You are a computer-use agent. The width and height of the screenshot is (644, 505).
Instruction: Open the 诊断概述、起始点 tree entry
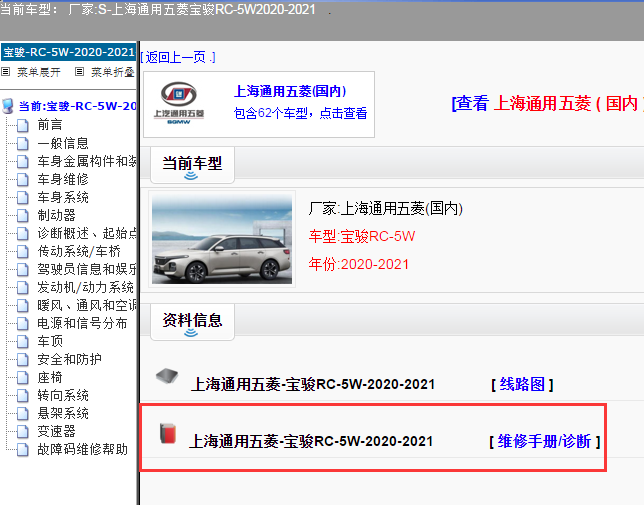(x=87, y=234)
